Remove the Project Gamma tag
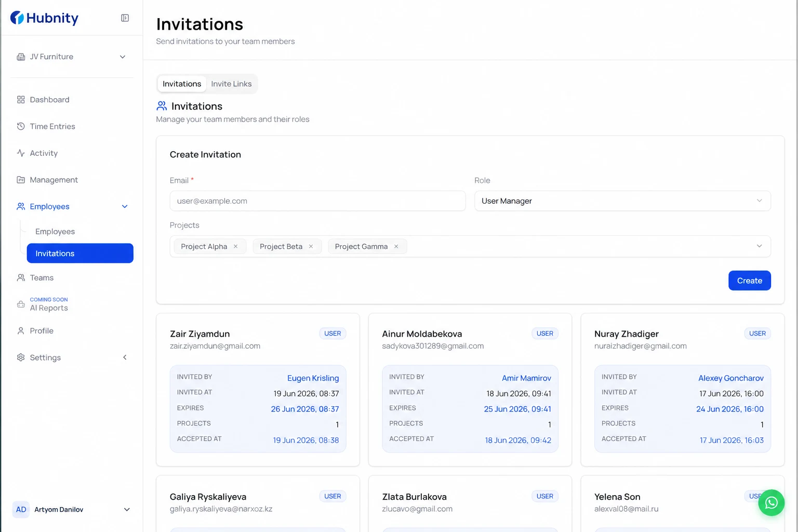The width and height of the screenshot is (798, 532). tap(396, 246)
